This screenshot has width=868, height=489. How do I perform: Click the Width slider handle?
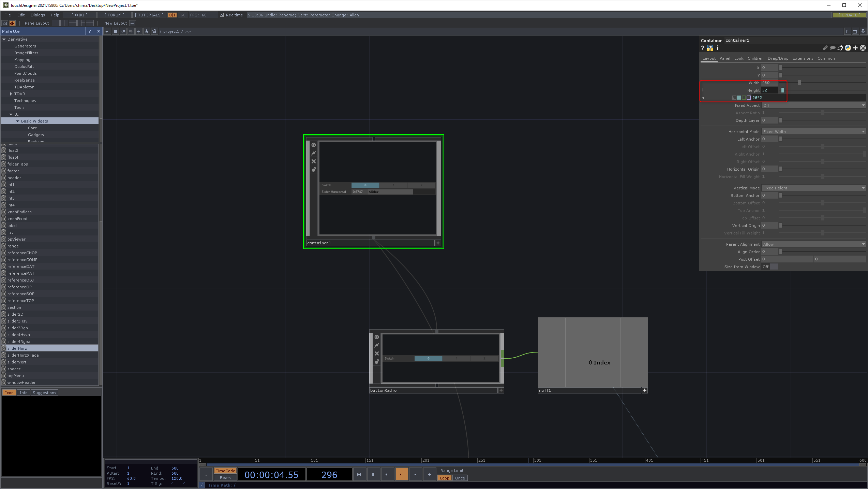click(799, 83)
